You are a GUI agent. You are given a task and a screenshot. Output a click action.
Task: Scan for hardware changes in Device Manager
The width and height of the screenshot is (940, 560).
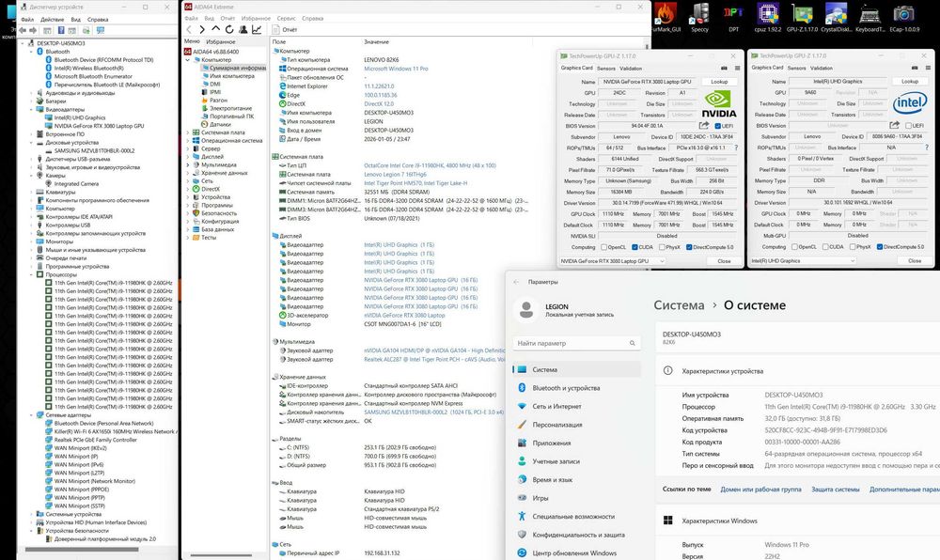pos(101,30)
